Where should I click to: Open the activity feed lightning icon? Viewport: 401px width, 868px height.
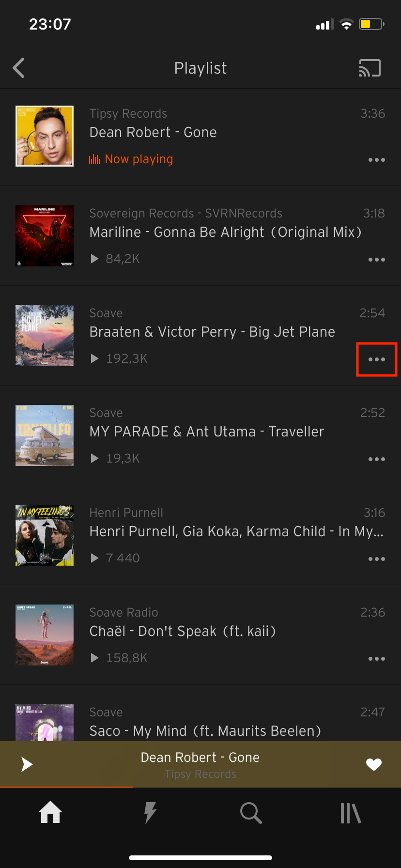[150, 813]
